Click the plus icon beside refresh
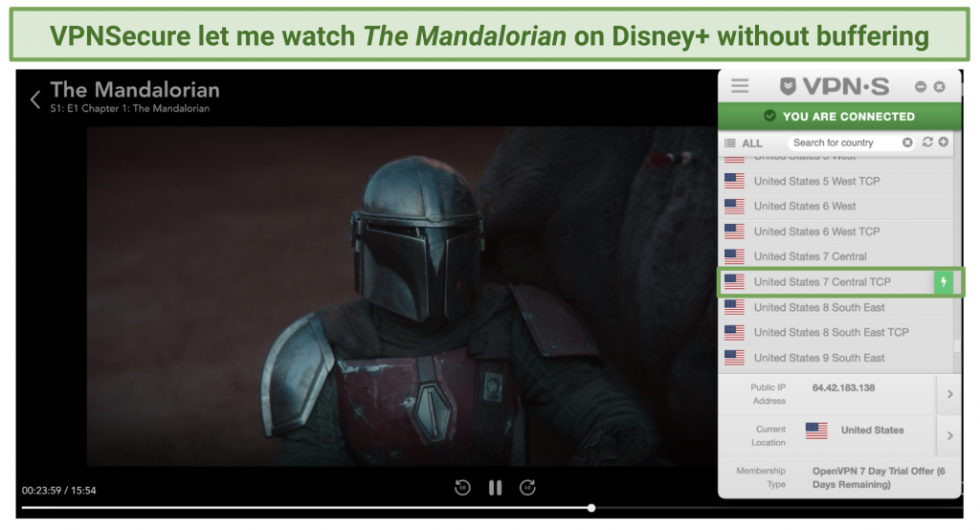 click(x=944, y=142)
